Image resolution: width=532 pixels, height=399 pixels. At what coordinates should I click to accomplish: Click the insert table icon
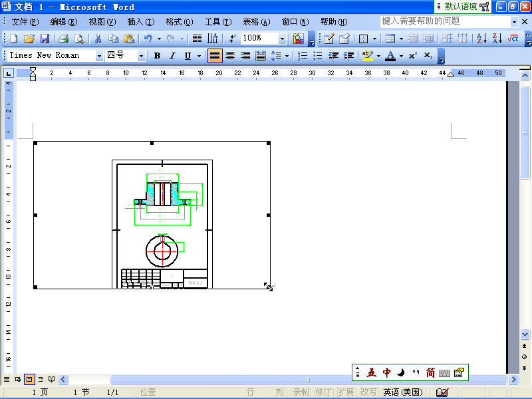click(390, 39)
